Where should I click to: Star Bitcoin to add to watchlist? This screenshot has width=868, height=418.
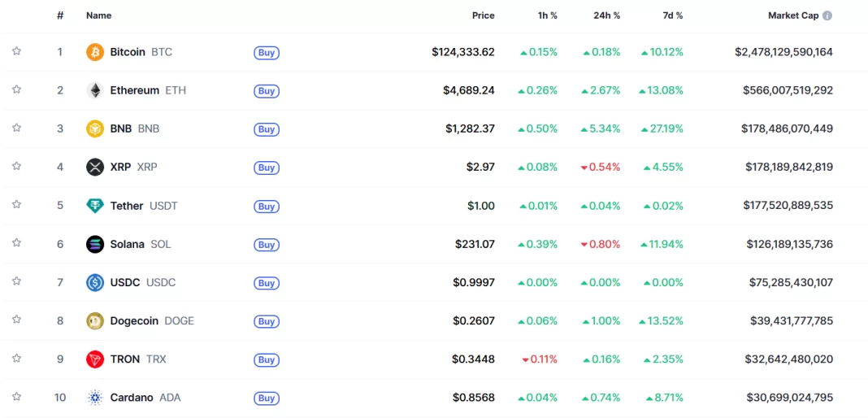click(x=16, y=51)
